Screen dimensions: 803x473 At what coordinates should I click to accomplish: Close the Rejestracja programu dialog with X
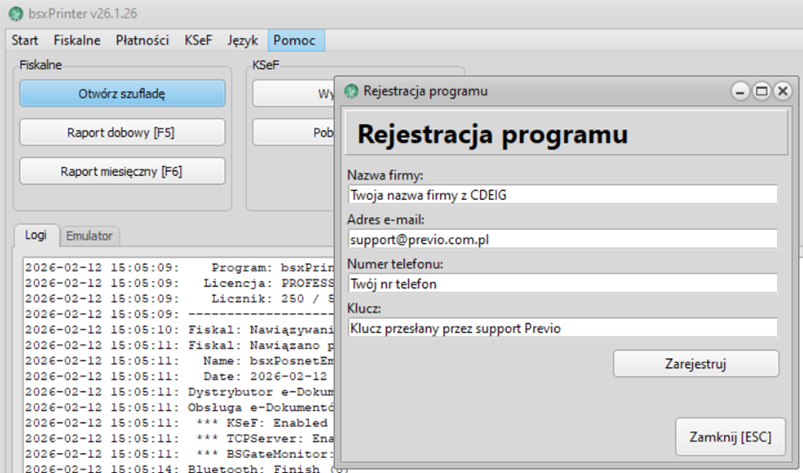[x=781, y=91]
